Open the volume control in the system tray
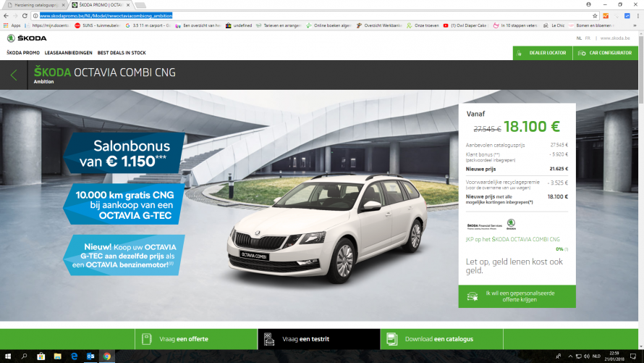 coord(587,356)
